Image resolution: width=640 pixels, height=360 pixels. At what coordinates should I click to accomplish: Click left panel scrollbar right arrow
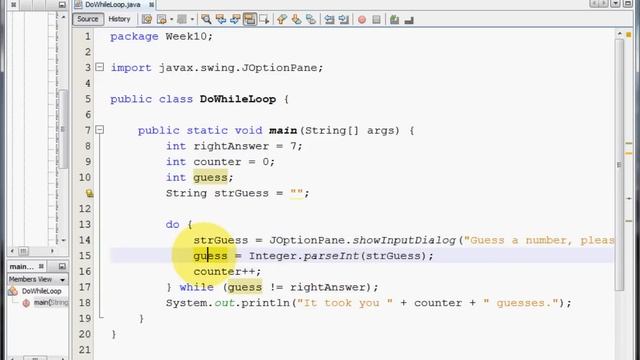(52, 251)
